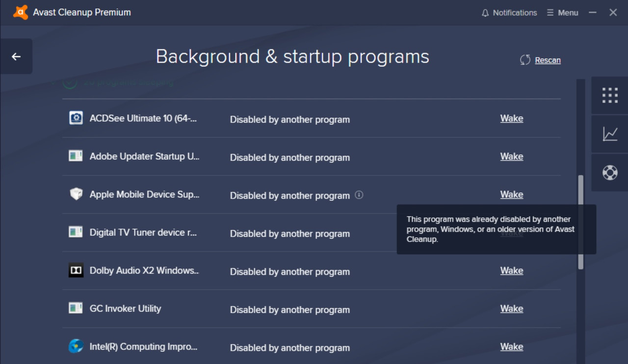
Task: Wake GC Invoker Utility
Action: point(512,309)
